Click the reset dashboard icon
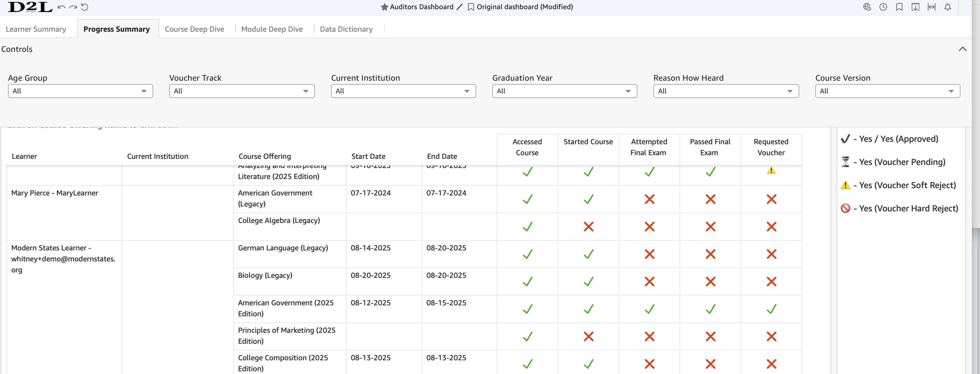The height and width of the screenshot is (374, 980). (85, 7)
